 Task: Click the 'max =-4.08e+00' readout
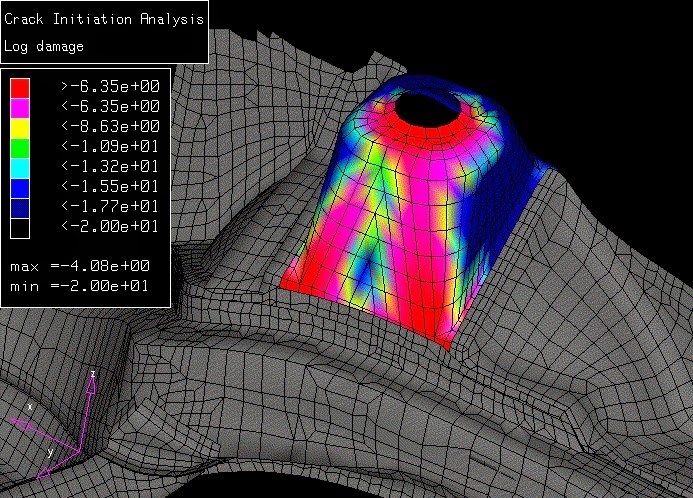pyautogui.click(x=80, y=266)
